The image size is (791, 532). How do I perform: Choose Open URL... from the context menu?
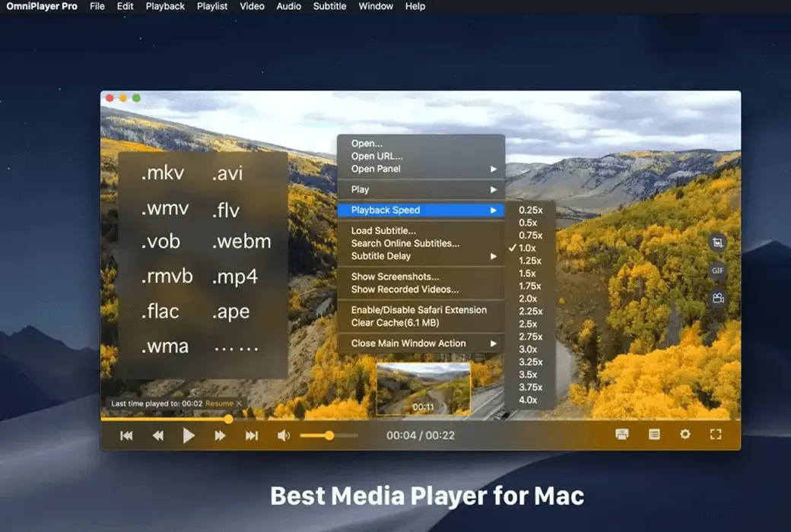421,156
